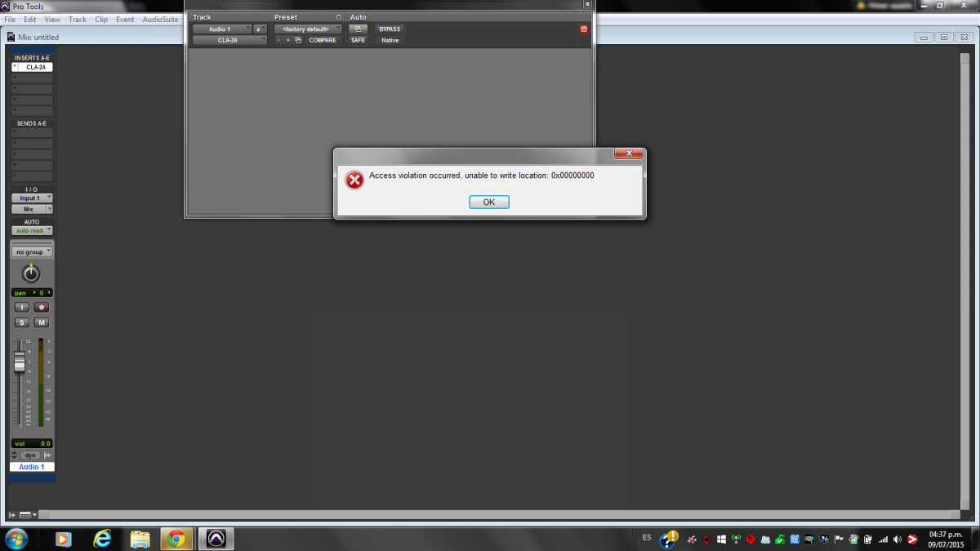Toggle automation SAFE button

[x=359, y=40]
